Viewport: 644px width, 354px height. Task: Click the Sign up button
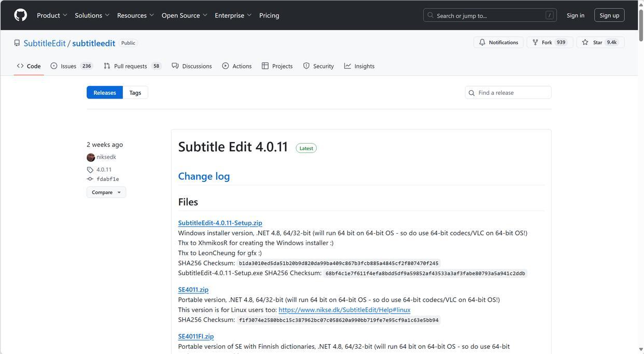(x=609, y=16)
